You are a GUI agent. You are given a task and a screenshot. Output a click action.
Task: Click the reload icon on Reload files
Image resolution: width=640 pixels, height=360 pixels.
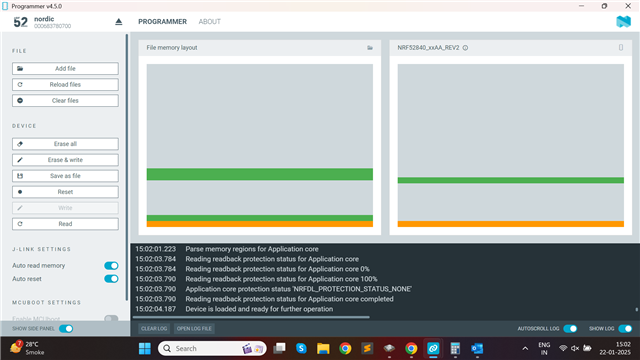(x=20, y=84)
